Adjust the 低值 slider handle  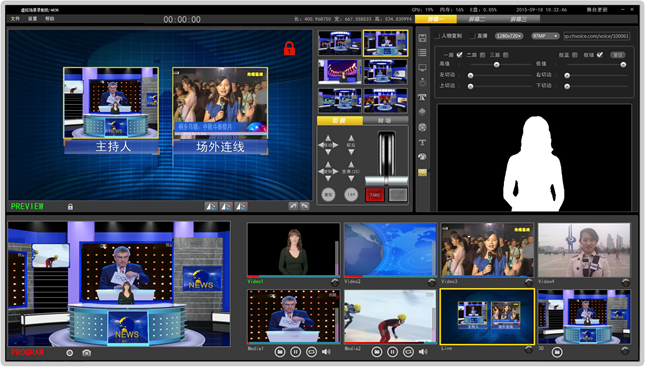[x=623, y=65]
